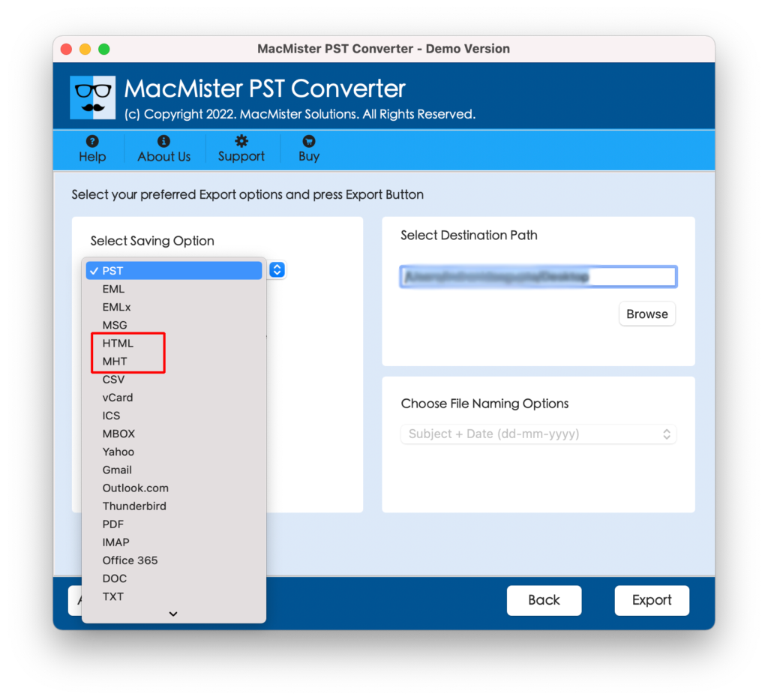Viewport: 768px width, 700px height.
Task: Open the file naming options dropdown
Action: pyautogui.click(x=538, y=434)
